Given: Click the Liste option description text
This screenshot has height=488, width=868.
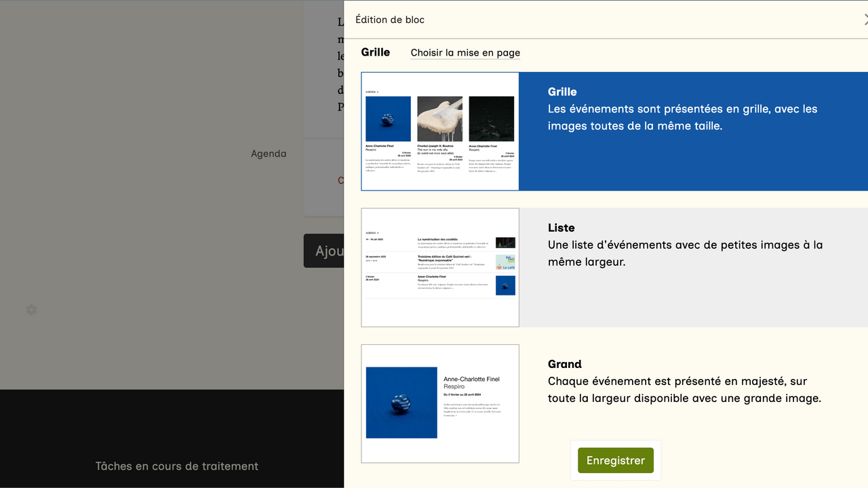Looking at the screenshot, I should tap(685, 253).
